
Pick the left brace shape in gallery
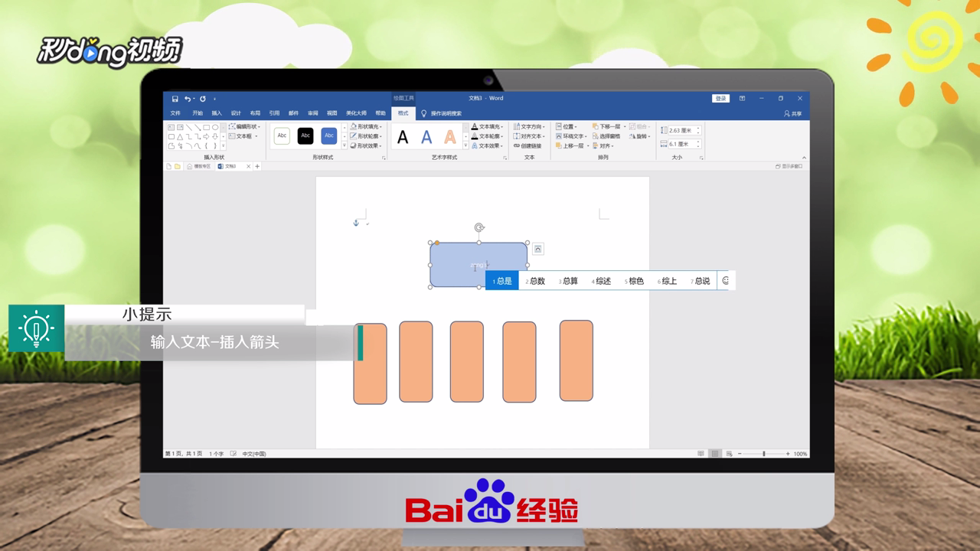point(206,145)
